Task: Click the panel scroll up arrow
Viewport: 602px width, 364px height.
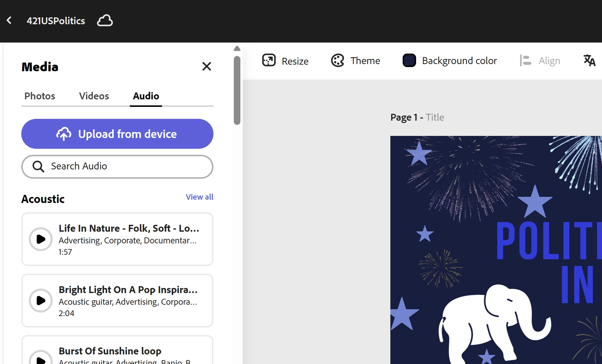Action: (237, 48)
